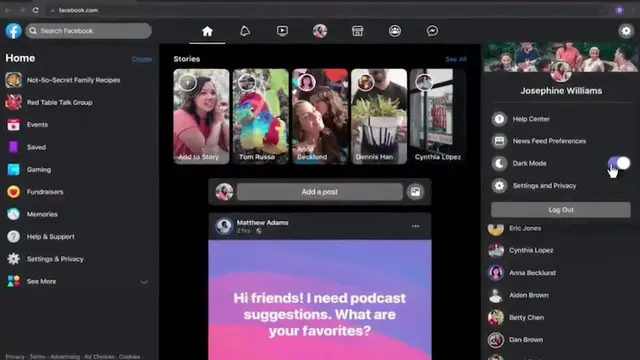Viewport: 640px width, 360px height.
Task: Open the Marketplace tab
Action: [357, 31]
